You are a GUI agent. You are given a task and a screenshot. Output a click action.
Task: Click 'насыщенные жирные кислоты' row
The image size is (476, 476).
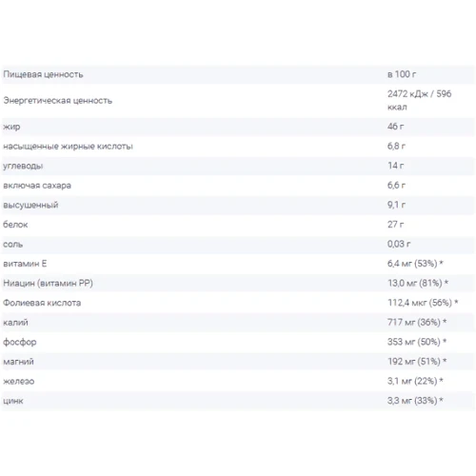click(238, 147)
